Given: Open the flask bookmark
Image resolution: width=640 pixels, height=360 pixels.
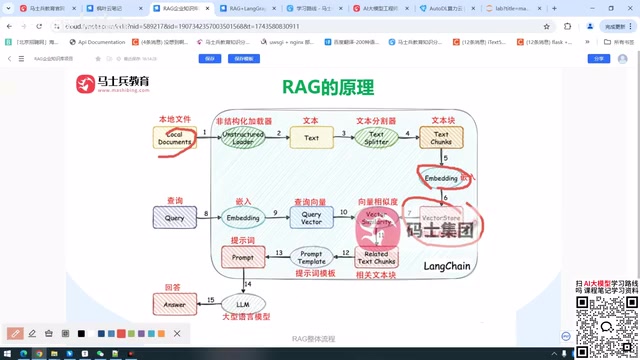Looking at the screenshot, I should click(544, 42).
